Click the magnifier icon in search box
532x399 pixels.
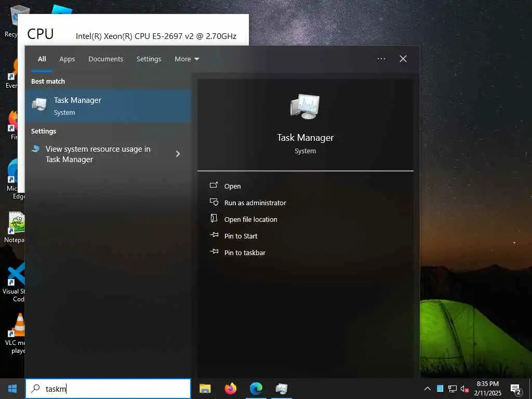click(35, 389)
